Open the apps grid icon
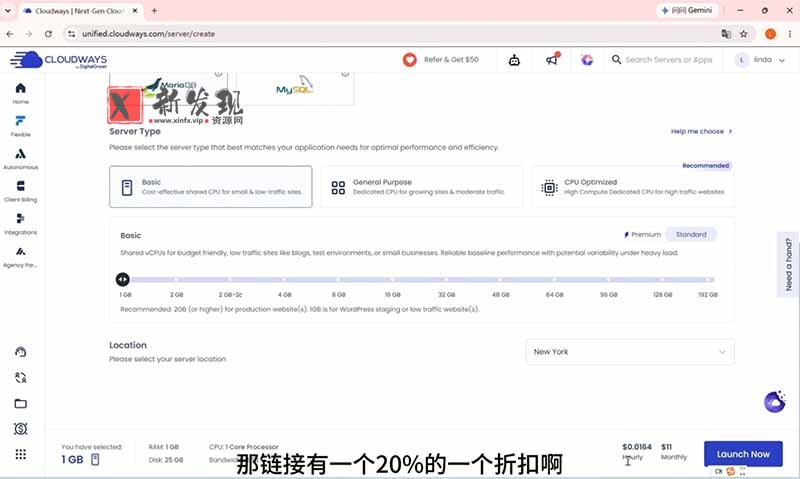This screenshot has width=800, height=479. 20,454
